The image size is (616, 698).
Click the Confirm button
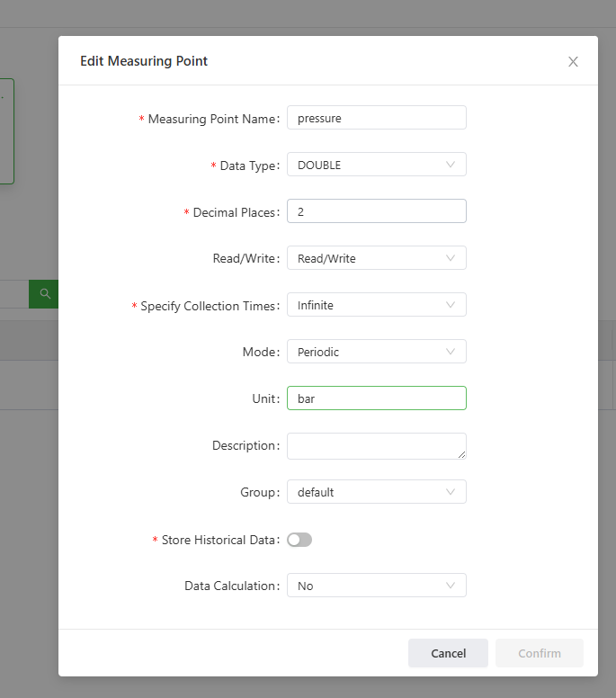[540, 653]
